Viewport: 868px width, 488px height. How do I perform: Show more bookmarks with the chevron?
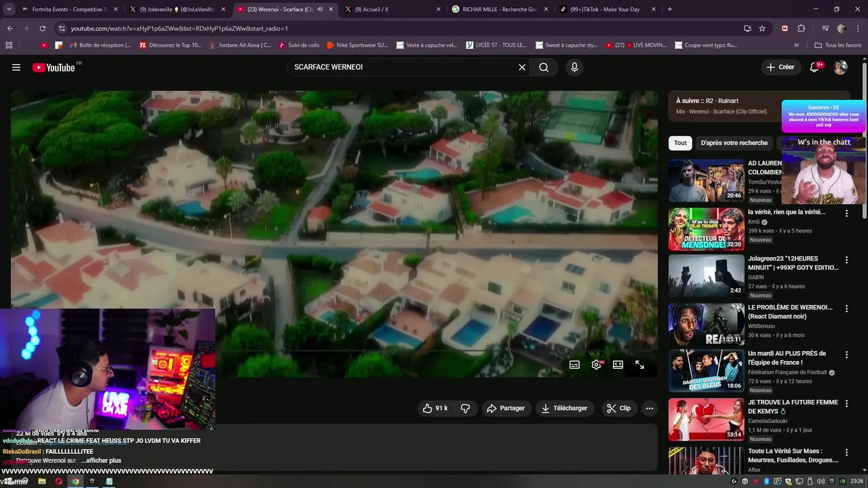point(796,45)
